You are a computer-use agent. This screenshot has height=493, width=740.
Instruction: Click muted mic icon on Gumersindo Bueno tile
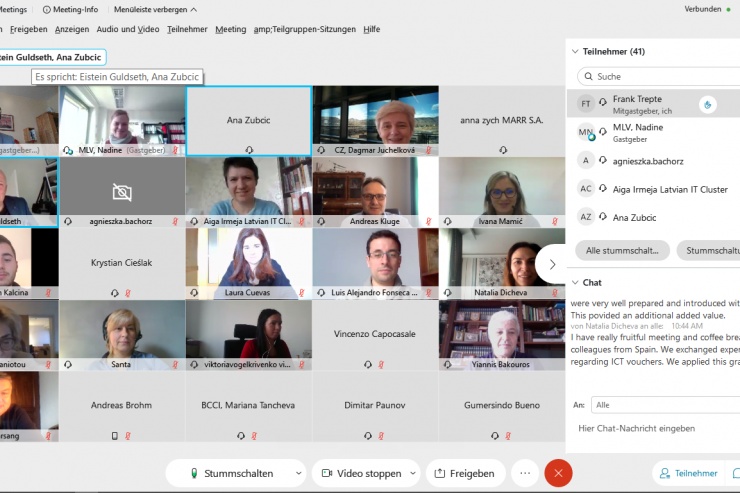click(508, 436)
